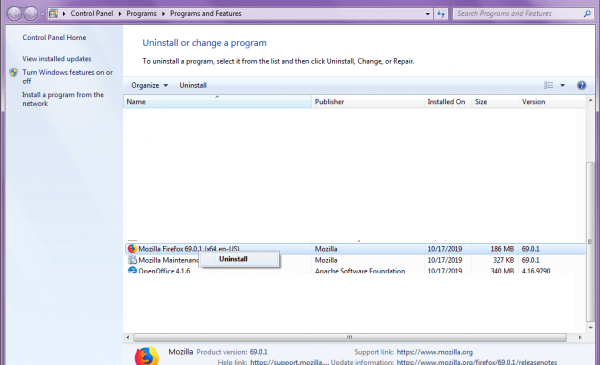Image resolution: width=600 pixels, height=365 pixels.
Task: Sort by the Installed On column header
Action: pos(448,102)
